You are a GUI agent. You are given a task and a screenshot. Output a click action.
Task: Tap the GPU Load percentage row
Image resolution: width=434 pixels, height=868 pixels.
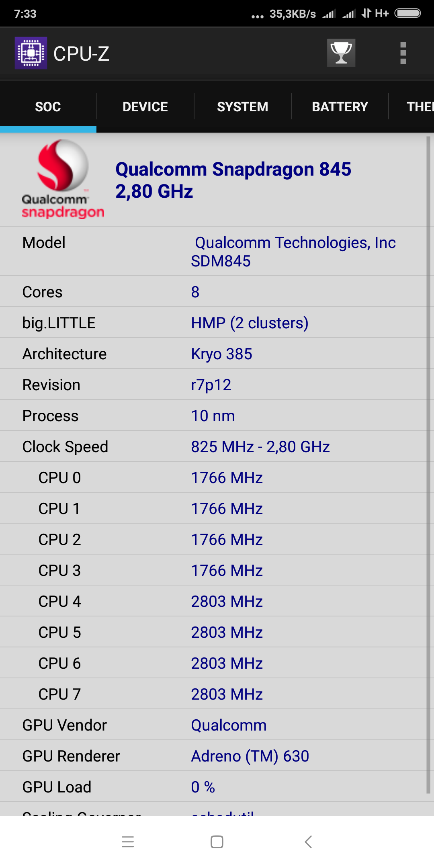coord(213,787)
